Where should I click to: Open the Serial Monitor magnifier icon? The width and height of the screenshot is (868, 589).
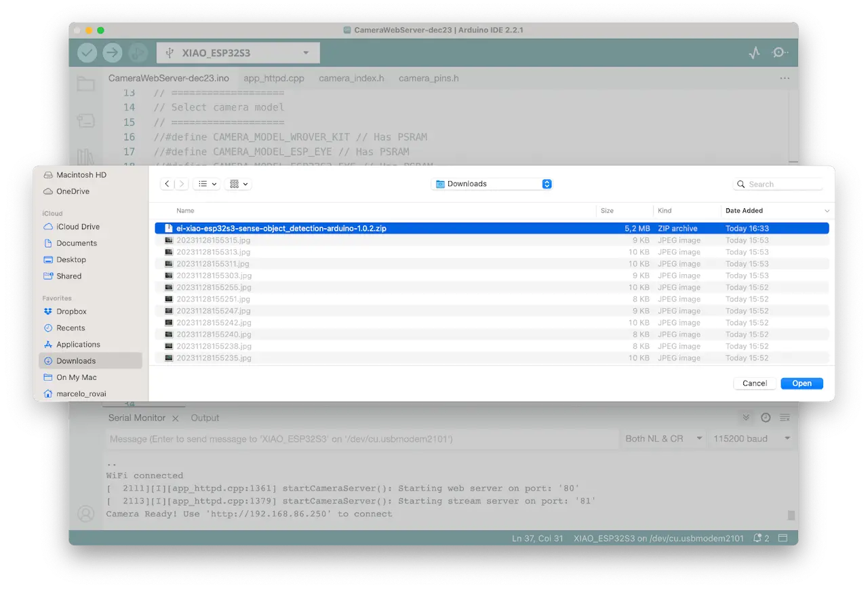point(780,53)
